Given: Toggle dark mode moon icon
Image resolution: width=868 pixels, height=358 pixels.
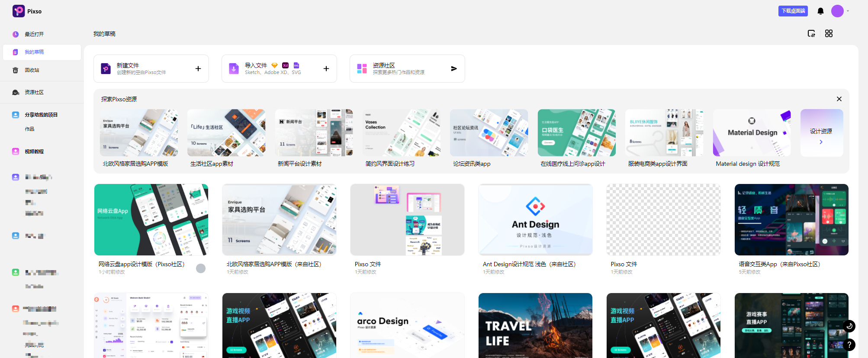Looking at the screenshot, I should coord(849,326).
